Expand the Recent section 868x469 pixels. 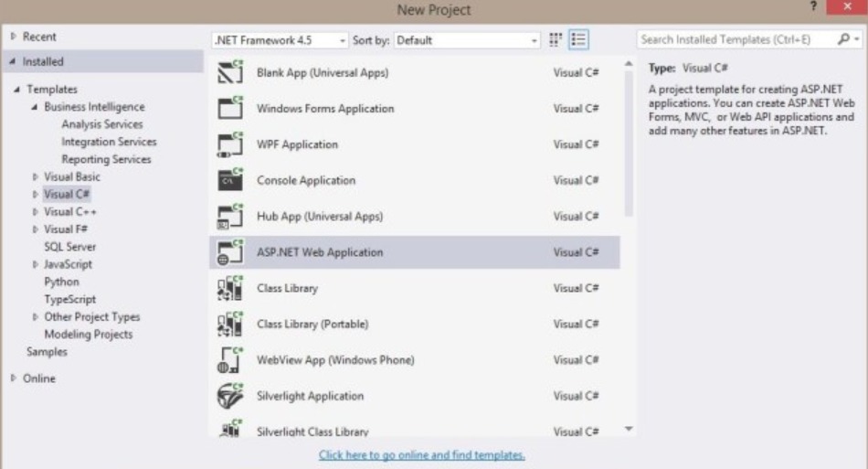coord(14,37)
